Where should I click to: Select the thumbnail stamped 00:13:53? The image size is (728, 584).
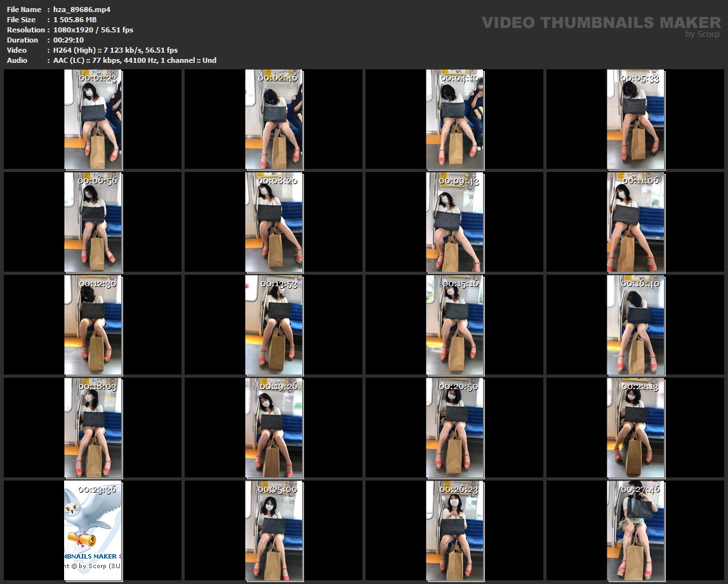pos(274,325)
